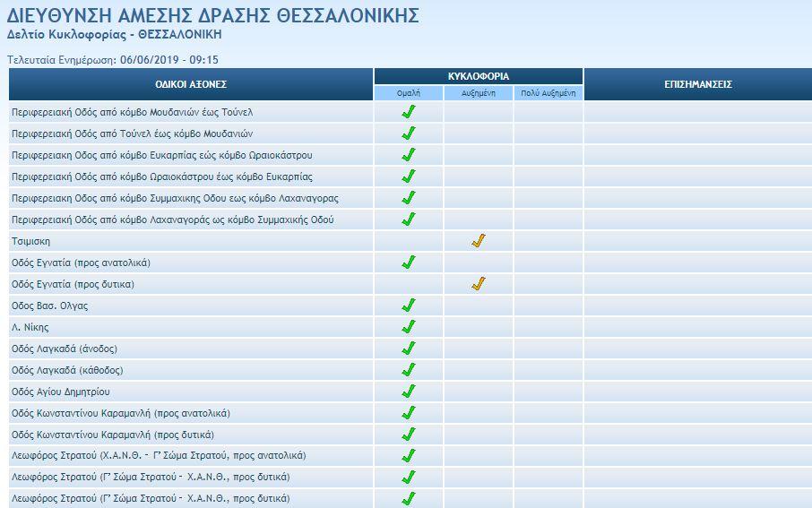Click green checkmark for Οδός Λαγκαδά (άνοδος)
This screenshot has width=812, height=508.
[x=409, y=349]
